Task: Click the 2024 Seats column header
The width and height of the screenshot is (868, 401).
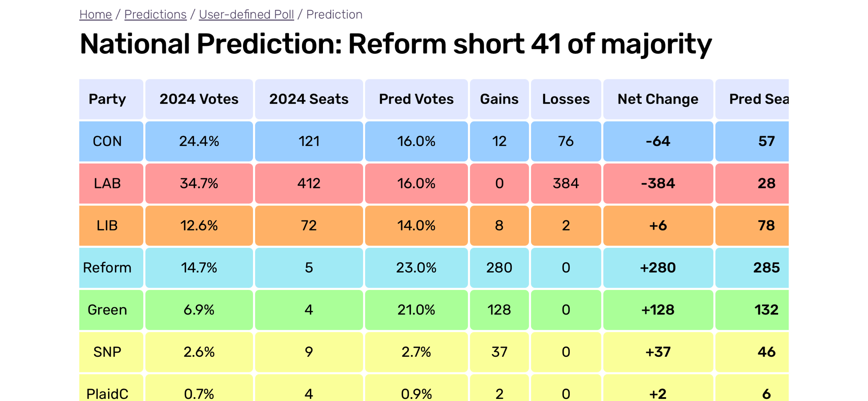Action: [309, 99]
